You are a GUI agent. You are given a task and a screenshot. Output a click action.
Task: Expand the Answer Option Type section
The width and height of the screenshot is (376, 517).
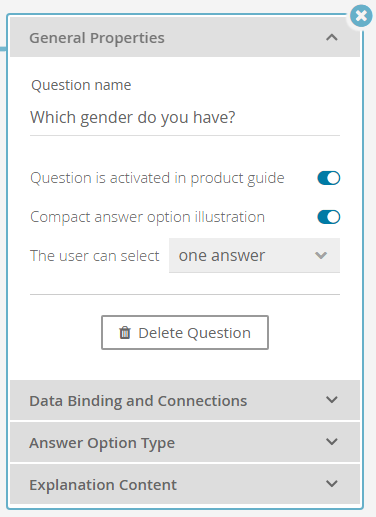[185, 442]
